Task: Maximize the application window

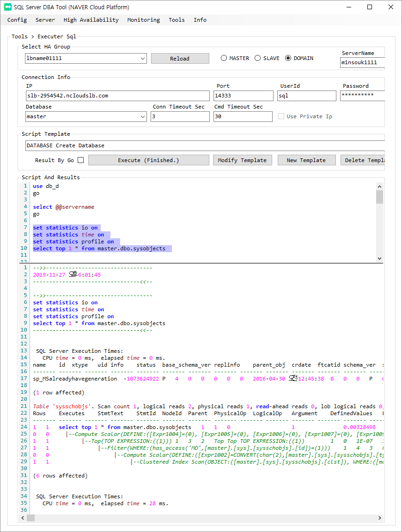Action: [x=370, y=7]
